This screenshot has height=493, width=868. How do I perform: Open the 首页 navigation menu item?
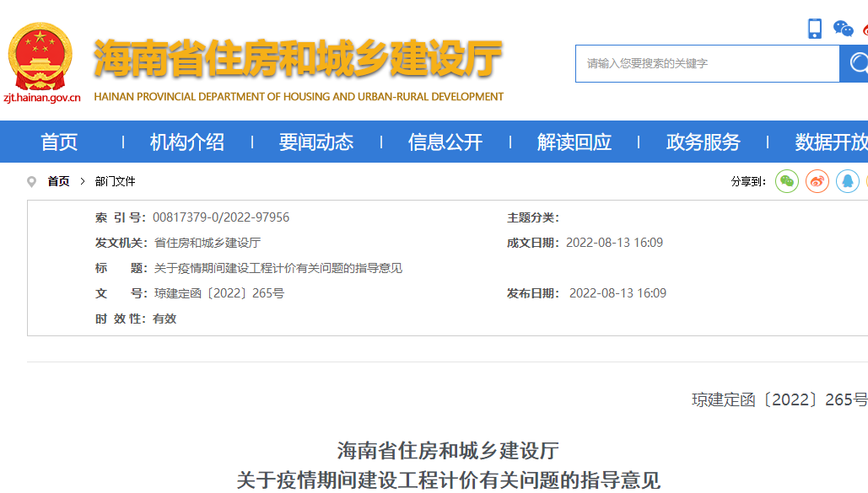(59, 142)
